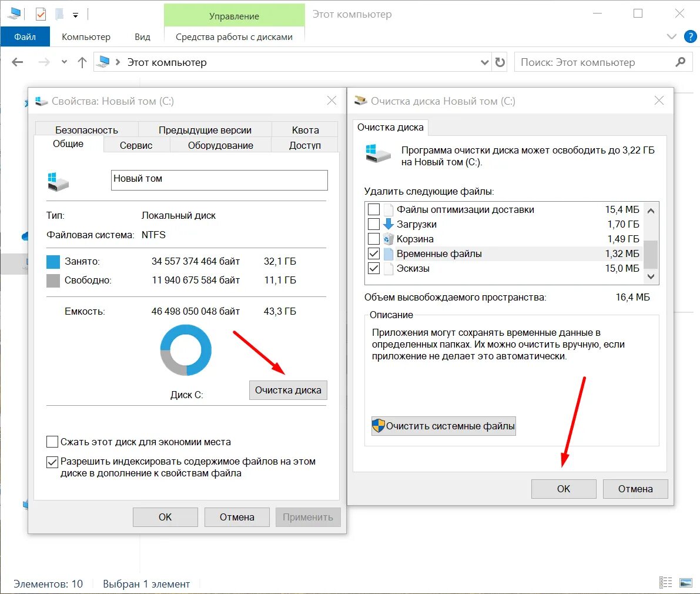Viewport: 700px width, 594px height.
Task: Open Explorer help question mark icon
Action: click(x=690, y=36)
